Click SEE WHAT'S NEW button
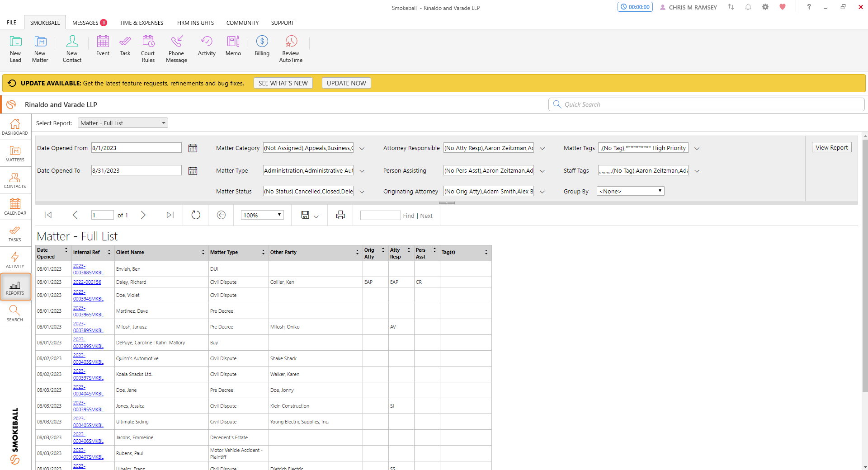The image size is (868, 470). pyautogui.click(x=283, y=83)
